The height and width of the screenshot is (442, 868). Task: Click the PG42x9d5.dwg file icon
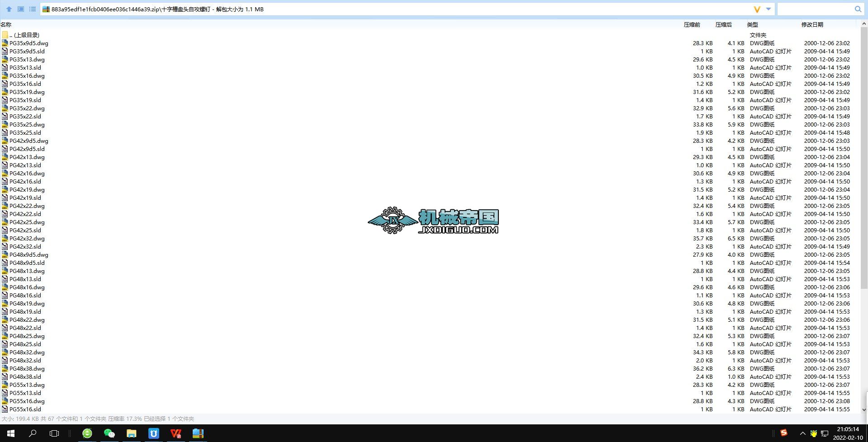[x=5, y=141]
